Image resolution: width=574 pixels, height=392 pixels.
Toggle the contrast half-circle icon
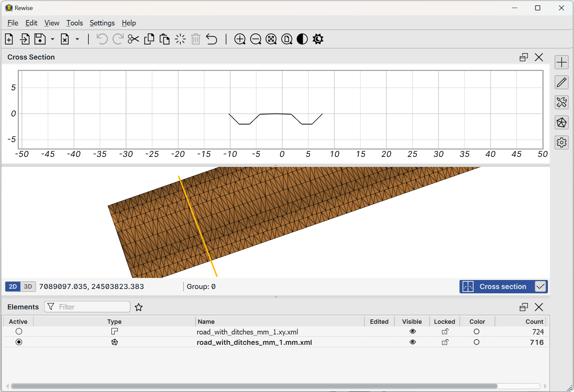tap(302, 39)
